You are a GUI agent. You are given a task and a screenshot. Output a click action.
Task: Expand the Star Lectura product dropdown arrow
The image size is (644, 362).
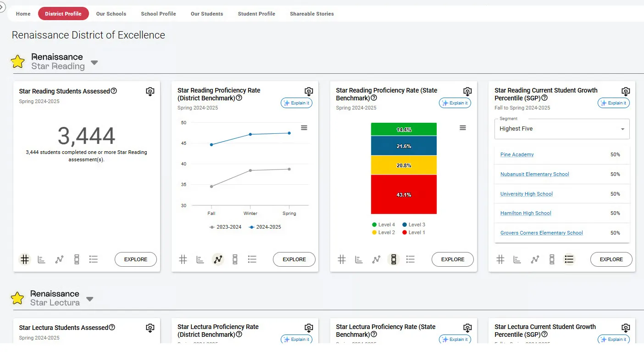90,299
